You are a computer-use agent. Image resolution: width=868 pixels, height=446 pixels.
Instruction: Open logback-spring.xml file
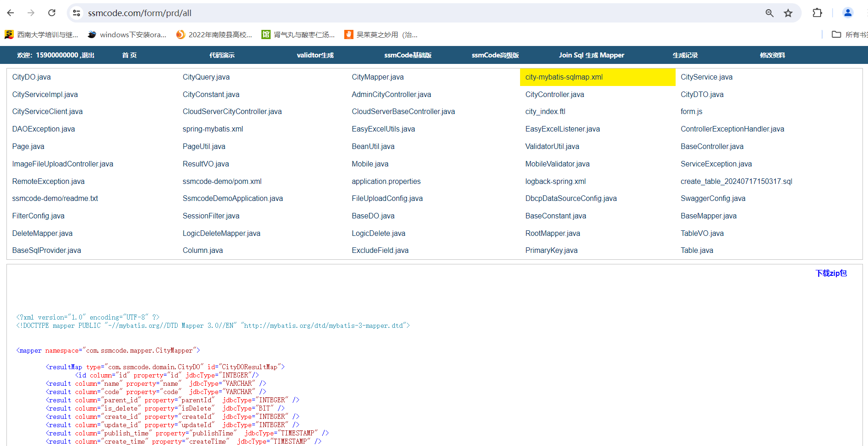[555, 182]
